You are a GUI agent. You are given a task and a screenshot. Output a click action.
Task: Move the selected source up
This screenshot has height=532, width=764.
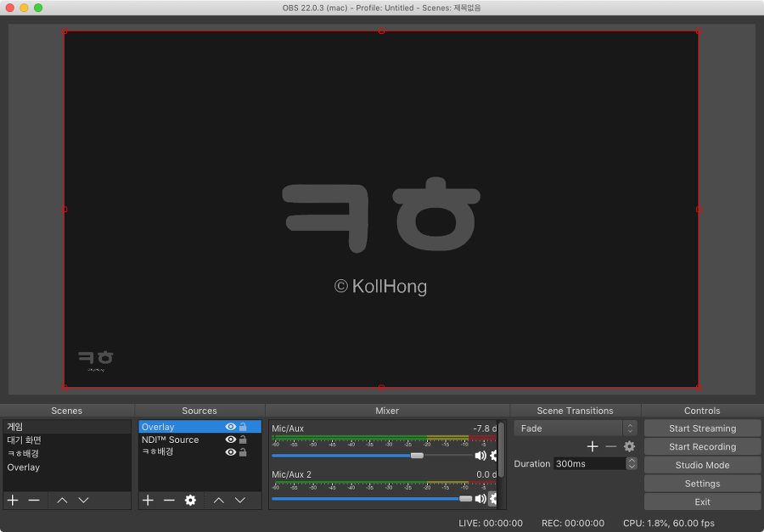(x=218, y=501)
